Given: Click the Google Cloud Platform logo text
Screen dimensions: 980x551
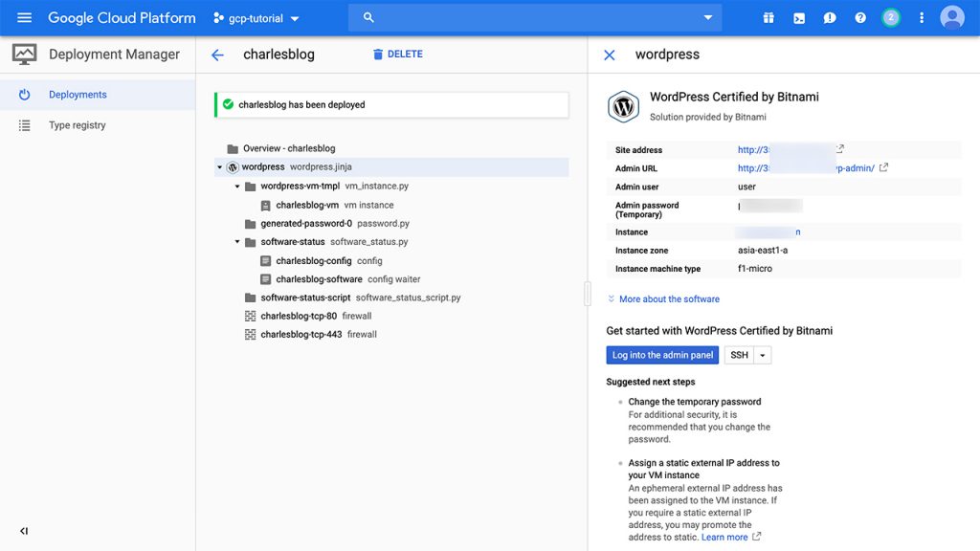Looking at the screenshot, I should coord(122,18).
